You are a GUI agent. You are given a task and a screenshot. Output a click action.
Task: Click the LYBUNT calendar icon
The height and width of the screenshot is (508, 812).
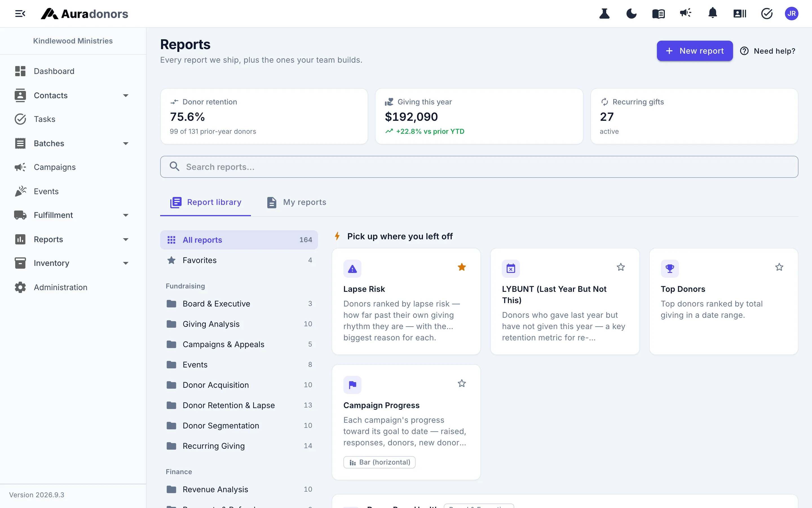[x=511, y=269]
